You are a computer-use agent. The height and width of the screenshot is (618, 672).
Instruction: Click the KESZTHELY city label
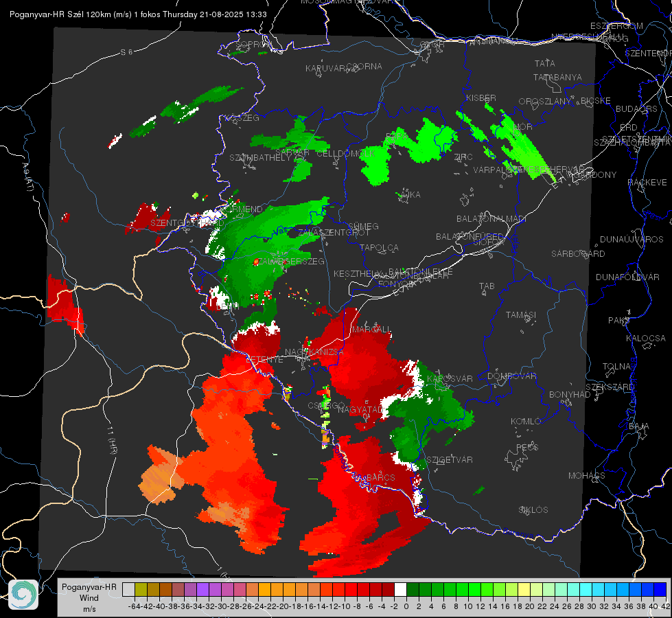pos(358,273)
